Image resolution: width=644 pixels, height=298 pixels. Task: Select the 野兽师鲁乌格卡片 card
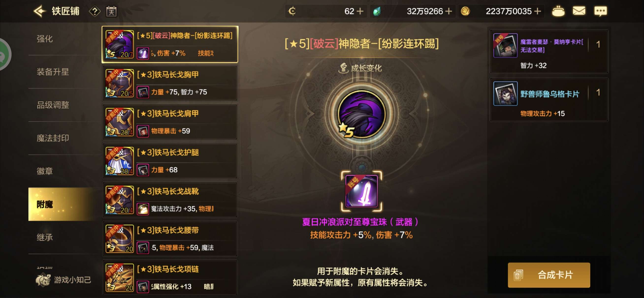click(549, 100)
